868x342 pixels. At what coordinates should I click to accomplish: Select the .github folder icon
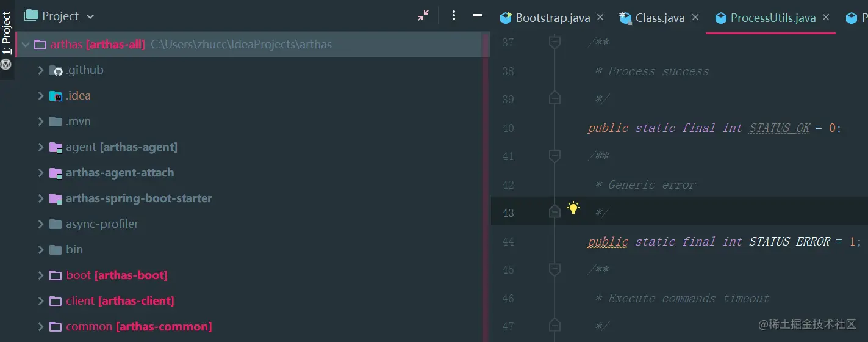coord(56,70)
